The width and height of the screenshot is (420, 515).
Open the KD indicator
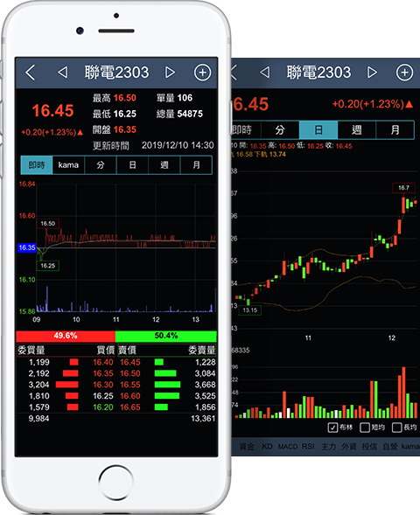267,446
